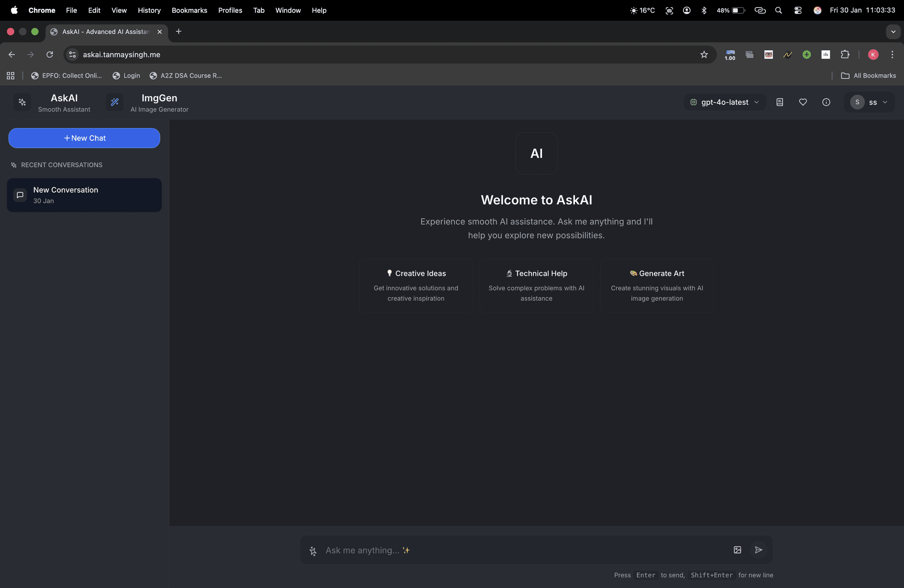The image size is (904, 588).
Task: Click the image upload icon in chat input
Action: [x=737, y=550]
